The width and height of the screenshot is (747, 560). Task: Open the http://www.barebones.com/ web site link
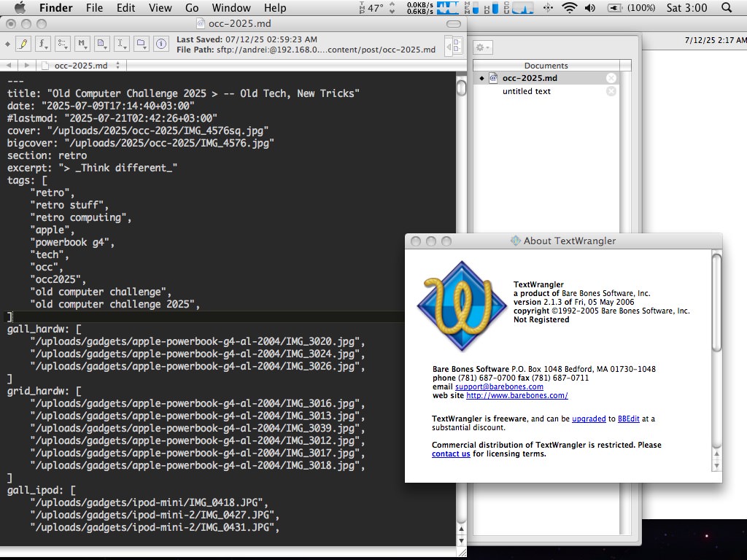pyautogui.click(x=517, y=395)
